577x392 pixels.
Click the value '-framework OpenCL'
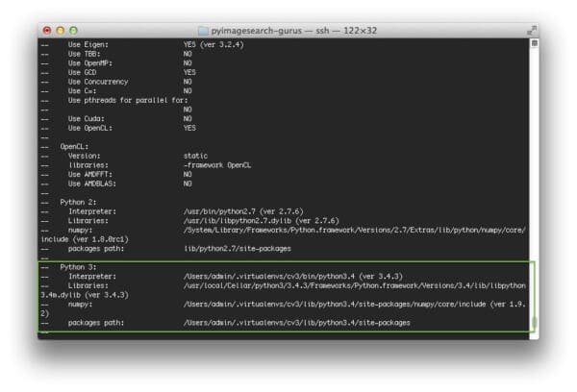217,165
